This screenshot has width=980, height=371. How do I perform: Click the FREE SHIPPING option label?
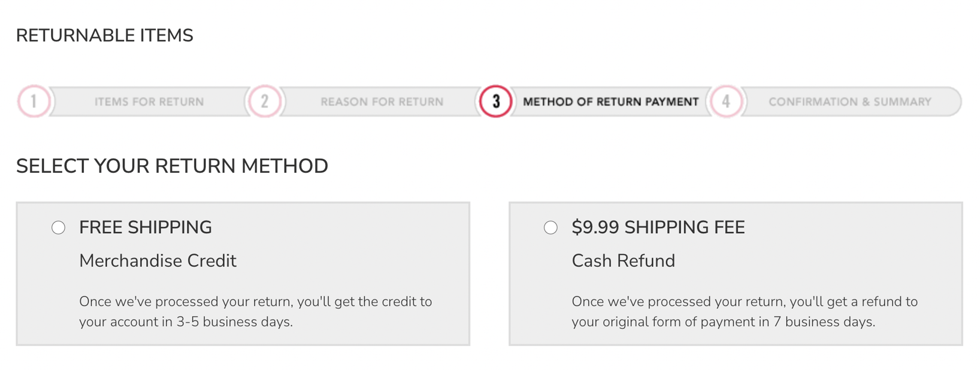tap(145, 228)
